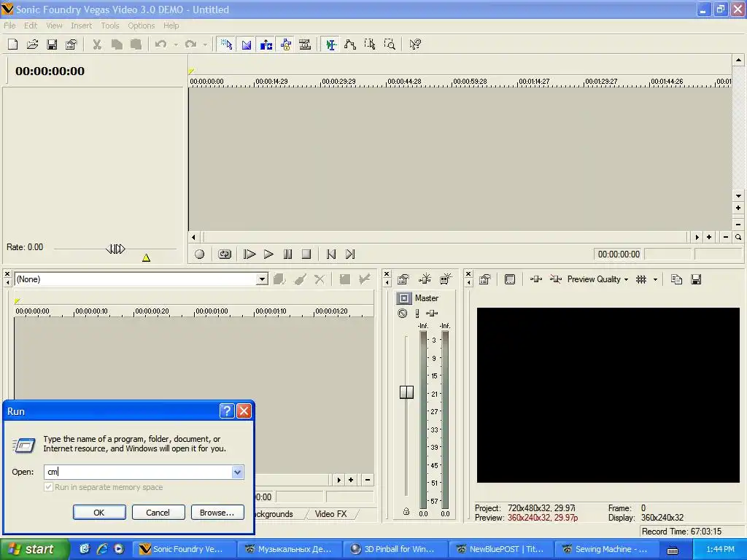Click into the Run dialog Open text field
The image size is (747, 560).
pos(138,472)
